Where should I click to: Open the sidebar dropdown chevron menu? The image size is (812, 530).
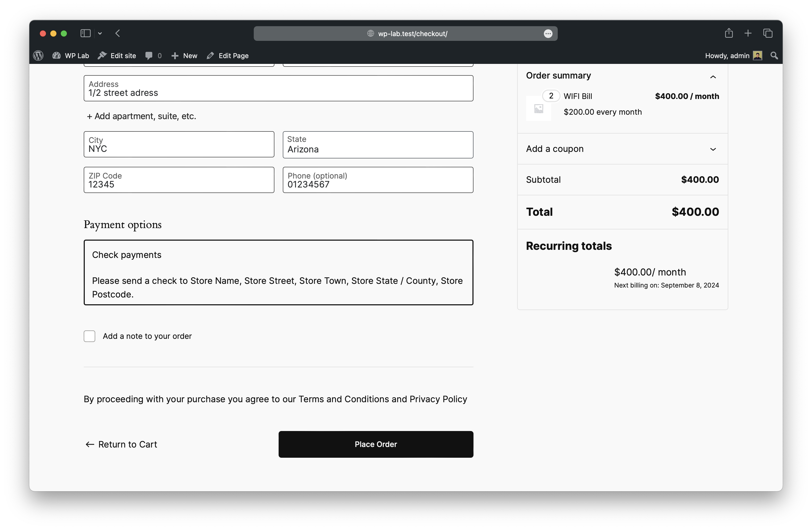pos(100,33)
